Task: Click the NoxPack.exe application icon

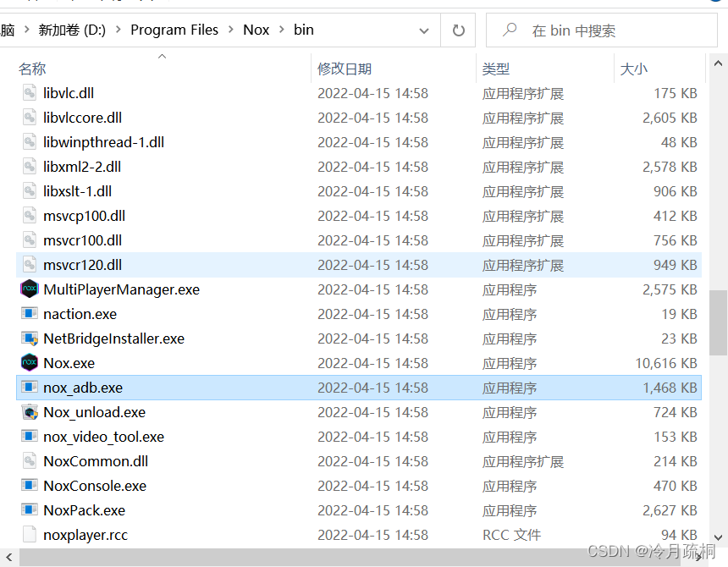Action: [x=30, y=510]
